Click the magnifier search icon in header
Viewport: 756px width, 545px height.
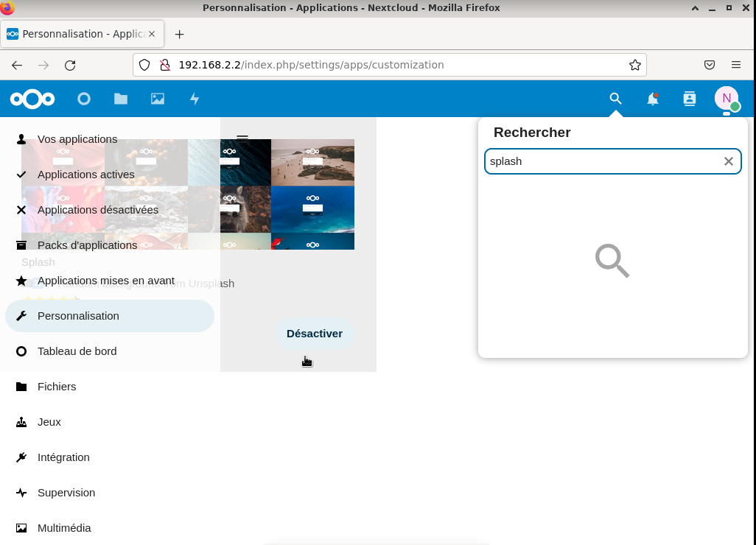[615, 98]
